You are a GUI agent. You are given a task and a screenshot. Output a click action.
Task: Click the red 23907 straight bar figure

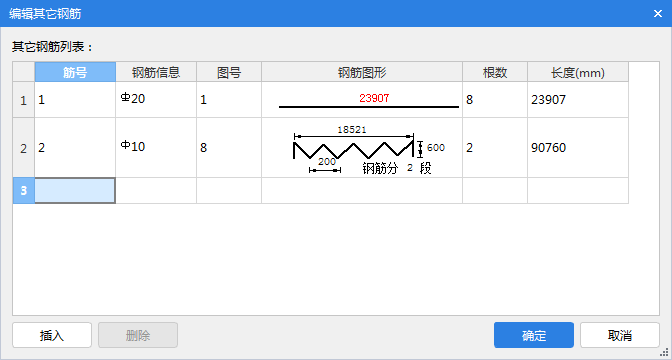[x=362, y=100]
